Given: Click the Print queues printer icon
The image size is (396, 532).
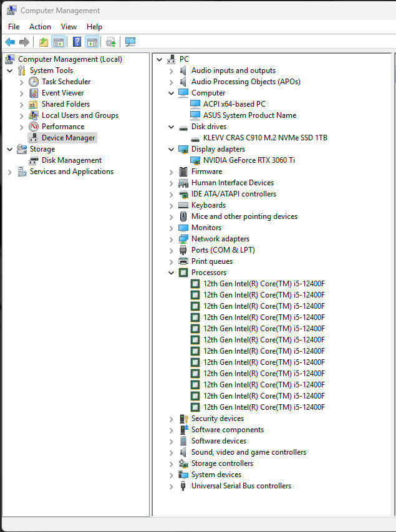Looking at the screenshot, I should pyautogui.click(x=183, y=261).
